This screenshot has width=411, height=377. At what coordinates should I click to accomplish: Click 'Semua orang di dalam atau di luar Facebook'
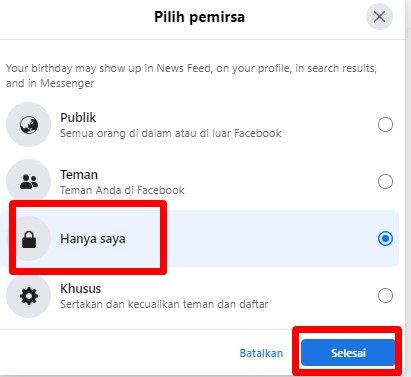(x=171, y=133)
